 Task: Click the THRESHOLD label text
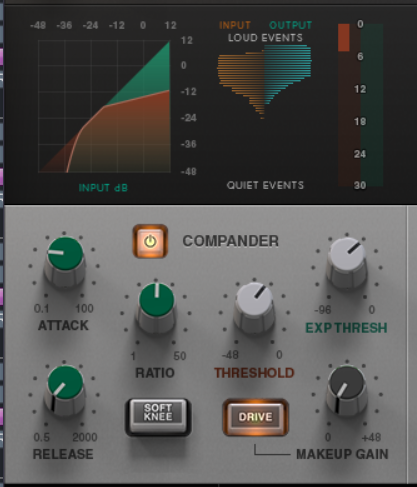coord(254,373)
